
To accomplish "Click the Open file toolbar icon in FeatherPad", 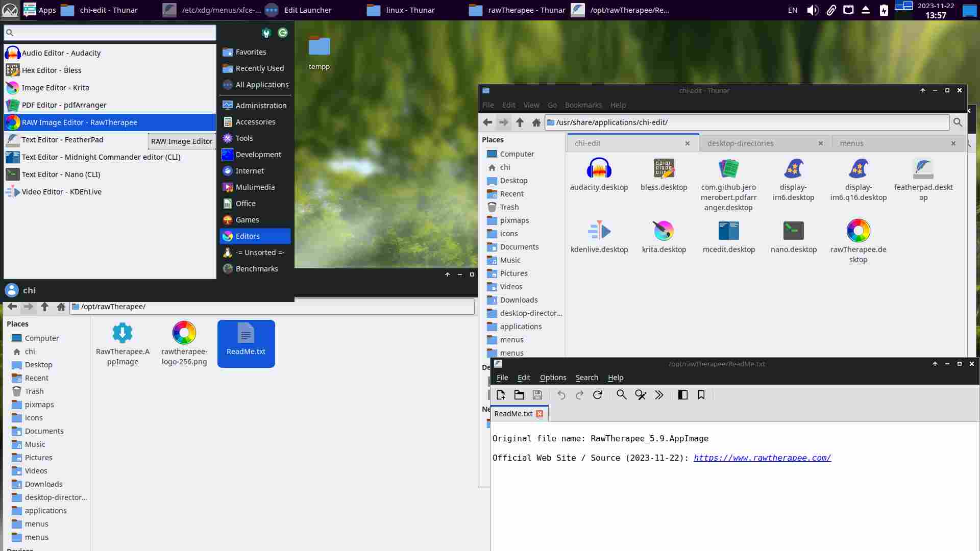I will tap(519, 395).
